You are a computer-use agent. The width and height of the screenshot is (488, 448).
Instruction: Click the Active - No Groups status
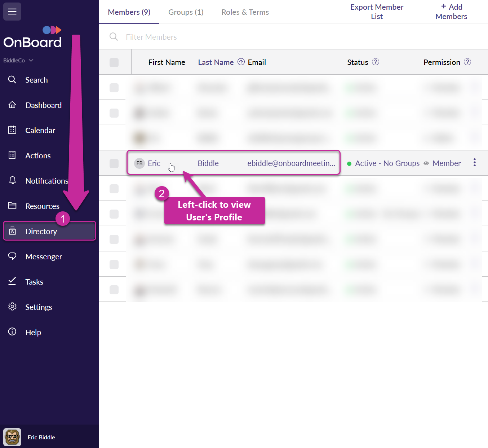pyautogui.click(x=387, y=163)
